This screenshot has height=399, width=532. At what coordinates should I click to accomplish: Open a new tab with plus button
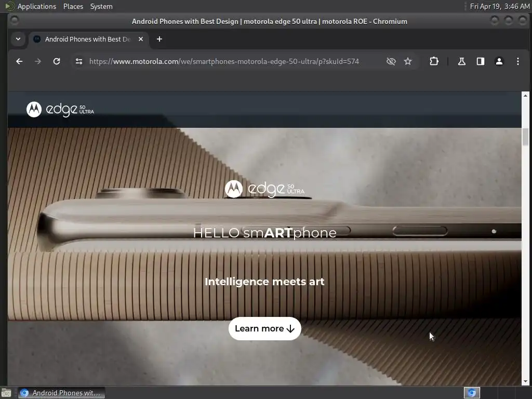159,39
